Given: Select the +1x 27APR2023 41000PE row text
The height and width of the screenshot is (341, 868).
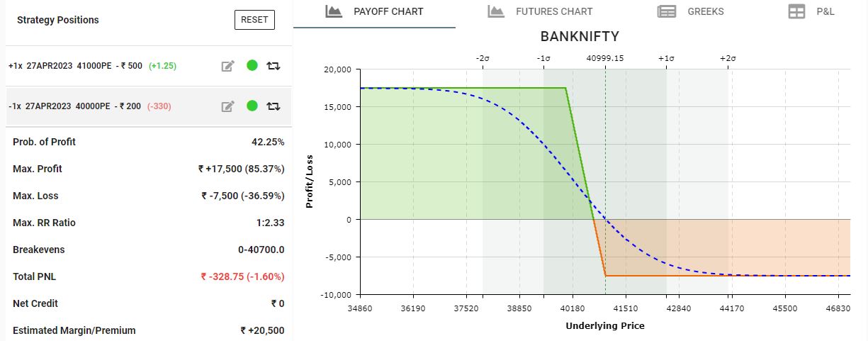Looking at the screenshot, I should [75, 66].
